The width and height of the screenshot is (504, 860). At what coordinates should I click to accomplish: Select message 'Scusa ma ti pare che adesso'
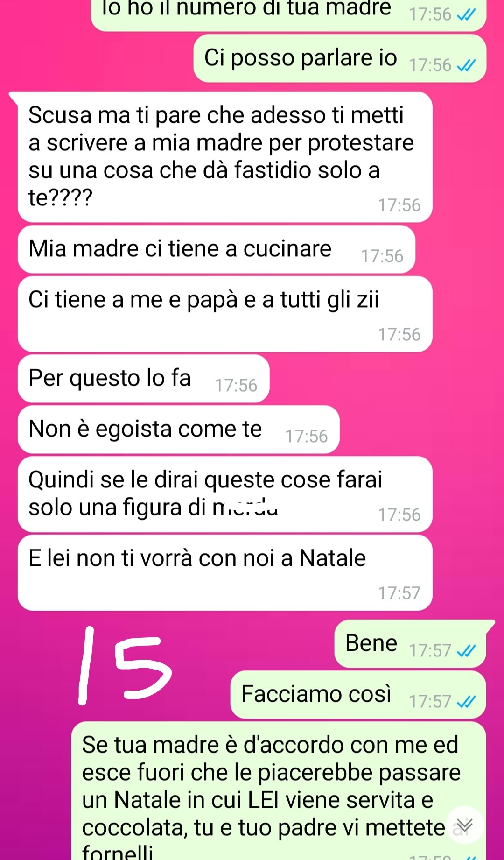coord(225,157)
